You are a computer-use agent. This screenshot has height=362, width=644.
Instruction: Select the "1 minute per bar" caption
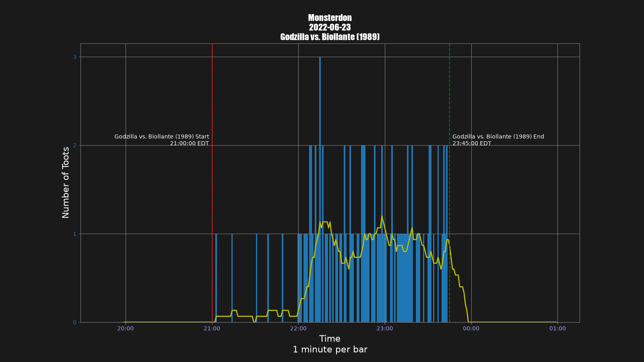click(330, 350)
